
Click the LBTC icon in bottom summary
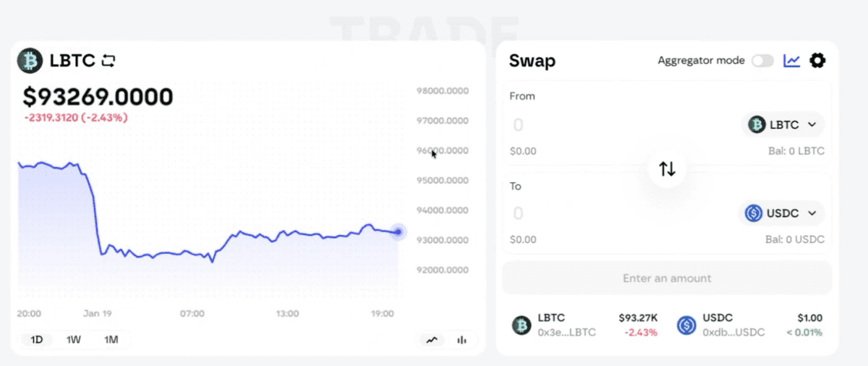click(x=522, y=325)
